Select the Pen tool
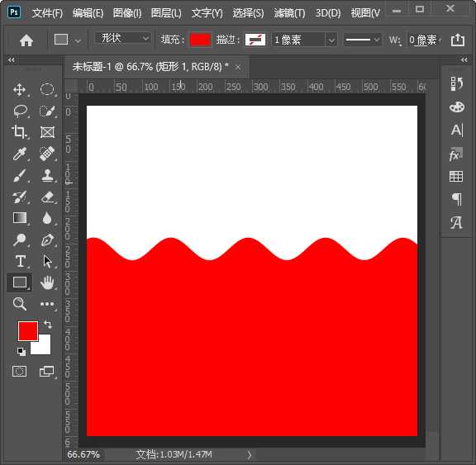 [x=47, y=240]
